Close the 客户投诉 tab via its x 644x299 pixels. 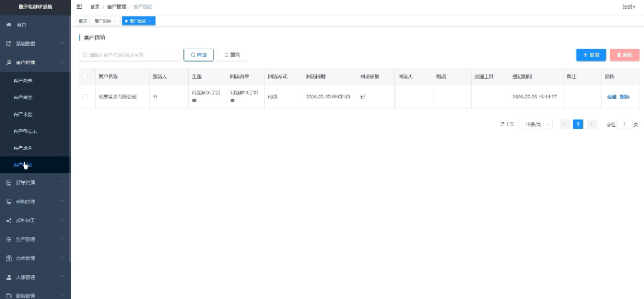pyautogui.click(x=114, y=21)
